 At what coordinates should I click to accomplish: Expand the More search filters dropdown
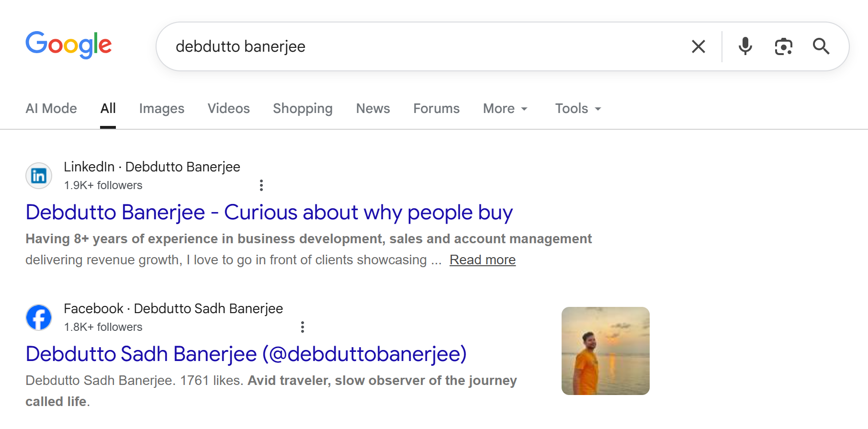click(x=505, y=109)
